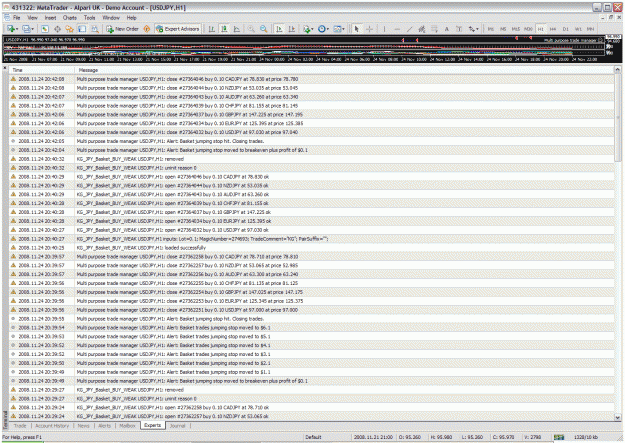Switch to the News tab
This screenshot has height=443, width=625.
point(83,425)
